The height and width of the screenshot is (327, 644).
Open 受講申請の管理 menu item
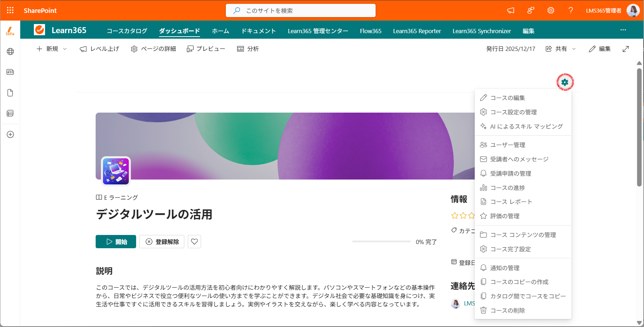523,174
